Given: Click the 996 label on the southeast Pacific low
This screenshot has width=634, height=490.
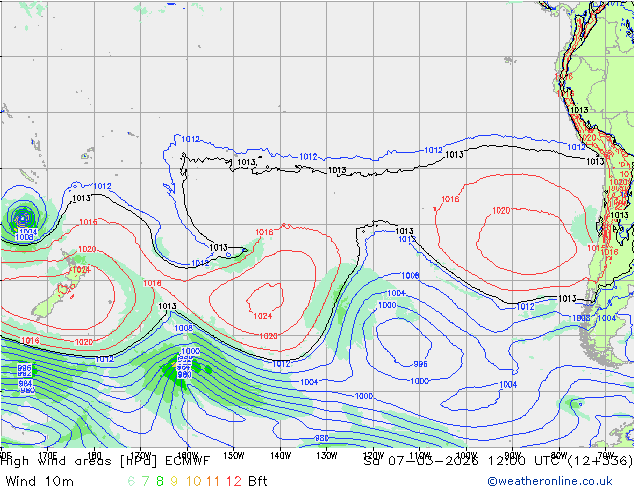Looking at the screenshot, I should coord(421,364).
